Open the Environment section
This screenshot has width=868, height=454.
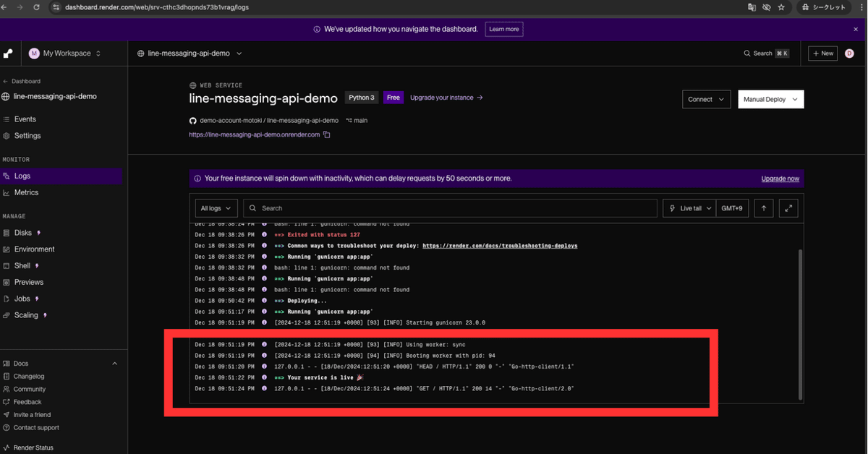(x=34, y=249)
